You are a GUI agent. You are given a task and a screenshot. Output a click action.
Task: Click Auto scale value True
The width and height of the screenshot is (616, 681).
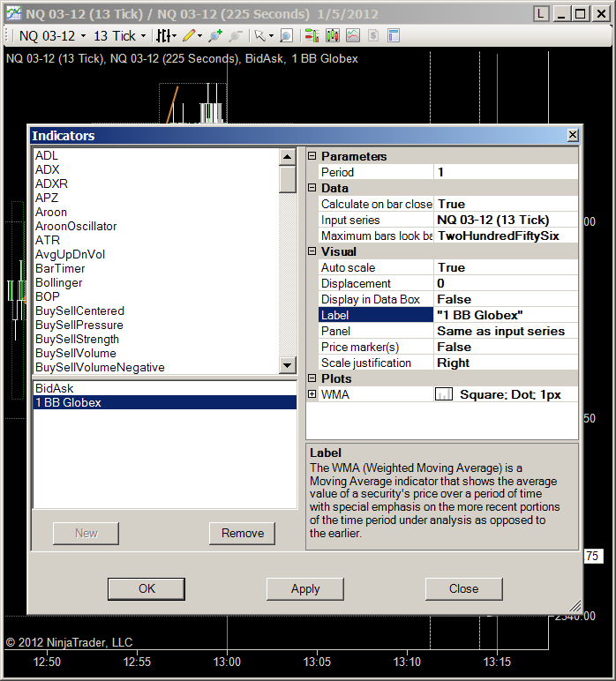coord(506,267)
